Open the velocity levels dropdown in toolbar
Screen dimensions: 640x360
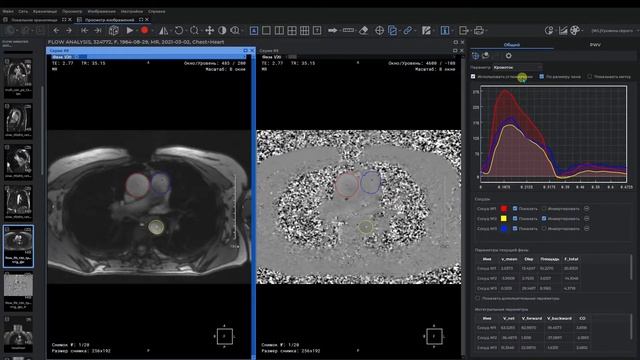click(x=615, y=31)
